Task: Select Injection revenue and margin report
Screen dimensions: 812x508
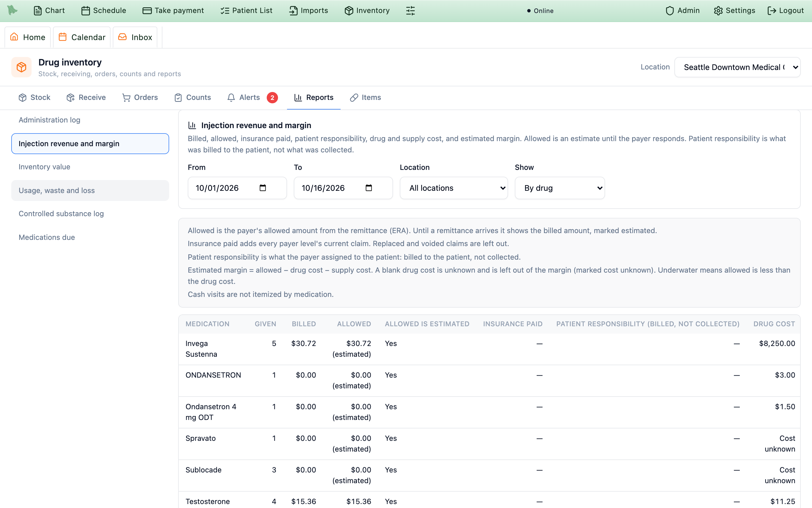Action: (90, 143)
